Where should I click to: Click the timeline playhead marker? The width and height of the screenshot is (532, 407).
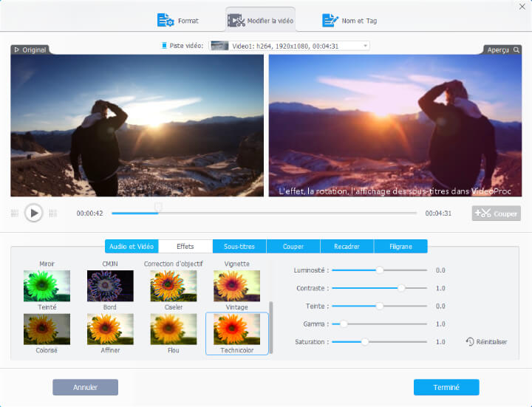pyautogui.click(x=158, y=207)
